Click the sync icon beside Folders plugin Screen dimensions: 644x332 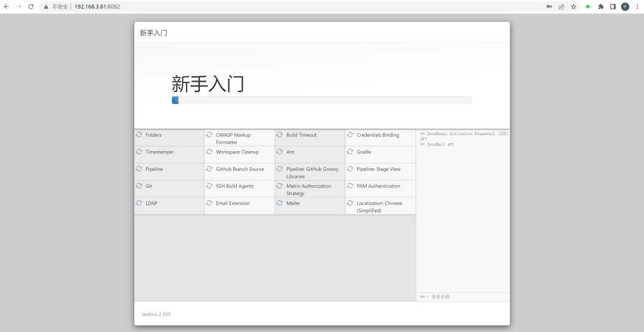[139, 135]
